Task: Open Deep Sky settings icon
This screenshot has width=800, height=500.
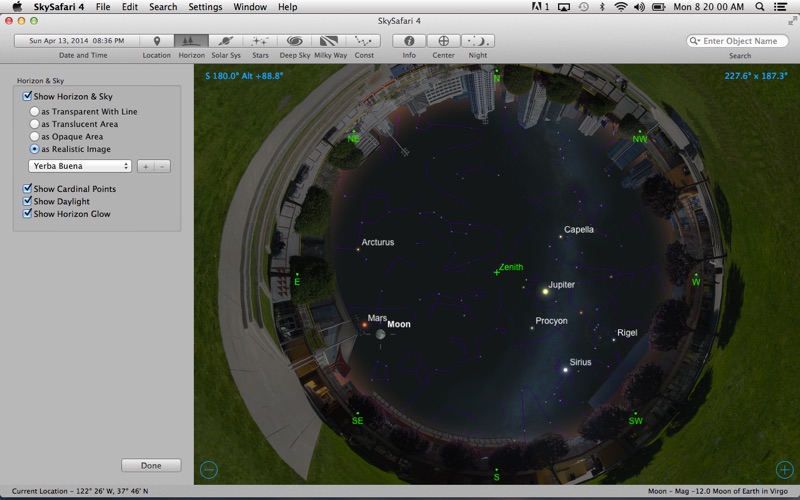Action: pyautogui.click(x=295, y=41)
